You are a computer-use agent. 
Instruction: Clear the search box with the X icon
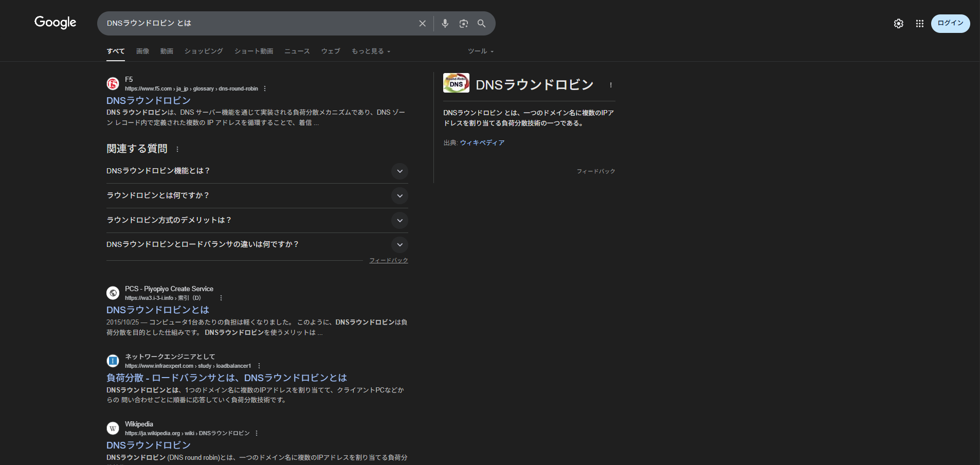coord(422,24)
